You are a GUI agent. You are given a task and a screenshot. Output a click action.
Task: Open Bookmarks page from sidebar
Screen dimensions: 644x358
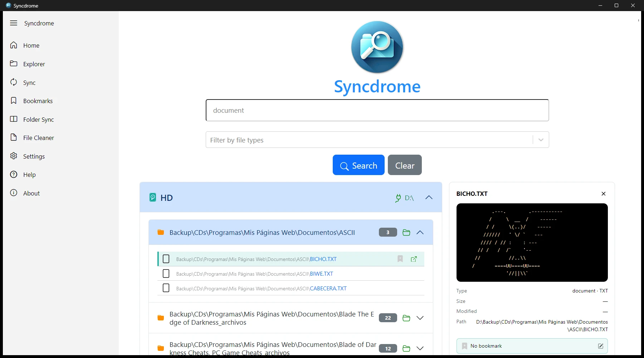38,101
